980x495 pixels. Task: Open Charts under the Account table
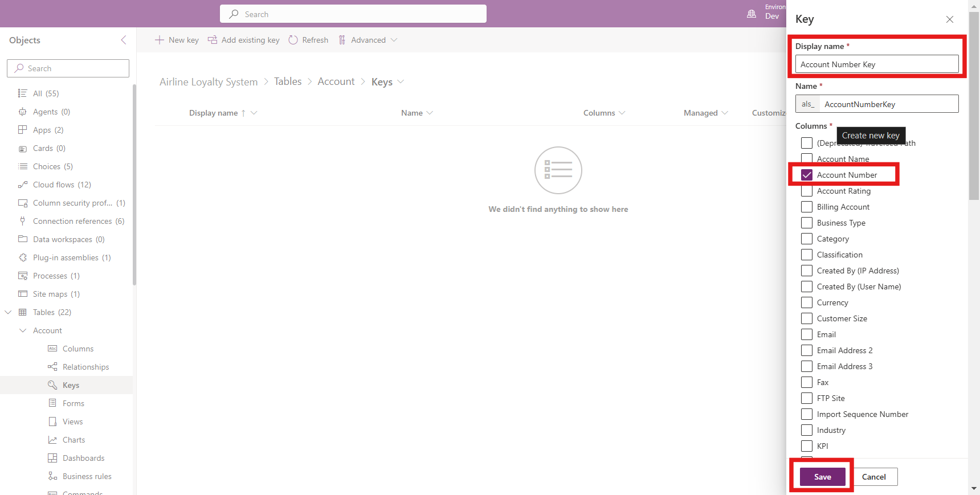pyautogui.click(x=73, y=440)
